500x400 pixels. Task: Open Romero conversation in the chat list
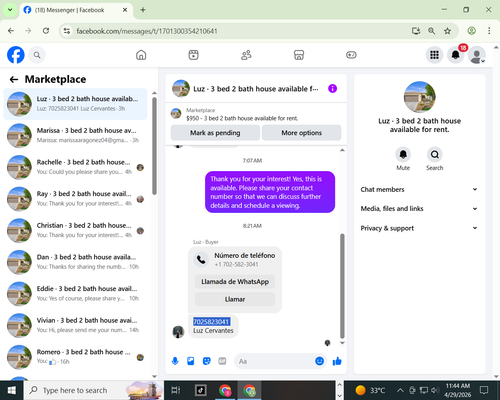point(75,357)
